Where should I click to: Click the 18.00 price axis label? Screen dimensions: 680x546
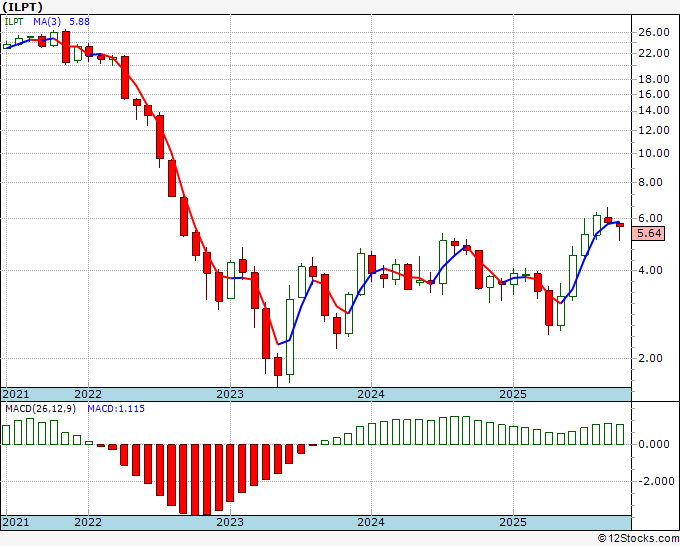coord(654,79)
